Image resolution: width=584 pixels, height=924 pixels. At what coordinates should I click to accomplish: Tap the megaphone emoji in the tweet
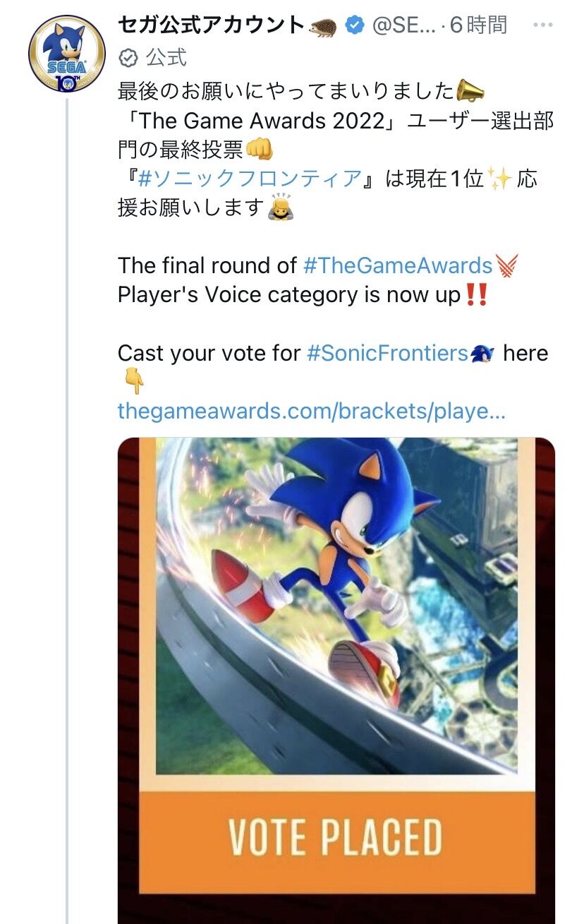point(470,91)
